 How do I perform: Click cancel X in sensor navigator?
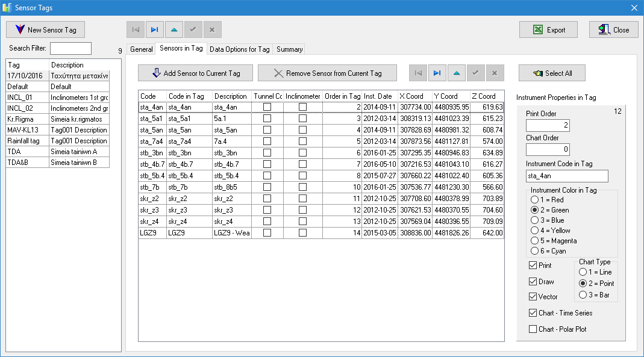[x=495, y=73]
